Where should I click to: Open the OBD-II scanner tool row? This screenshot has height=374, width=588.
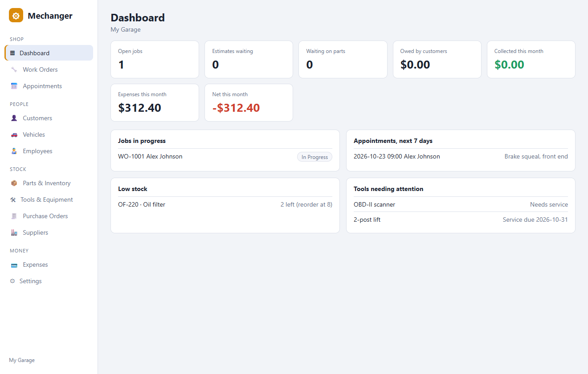461,204
